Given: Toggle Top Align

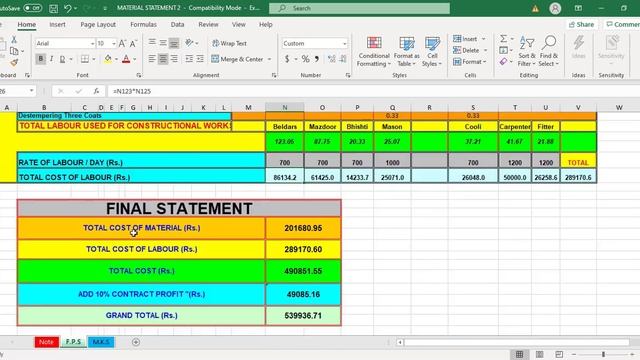Looking at the screenshot, I should [x=152, y=42].
